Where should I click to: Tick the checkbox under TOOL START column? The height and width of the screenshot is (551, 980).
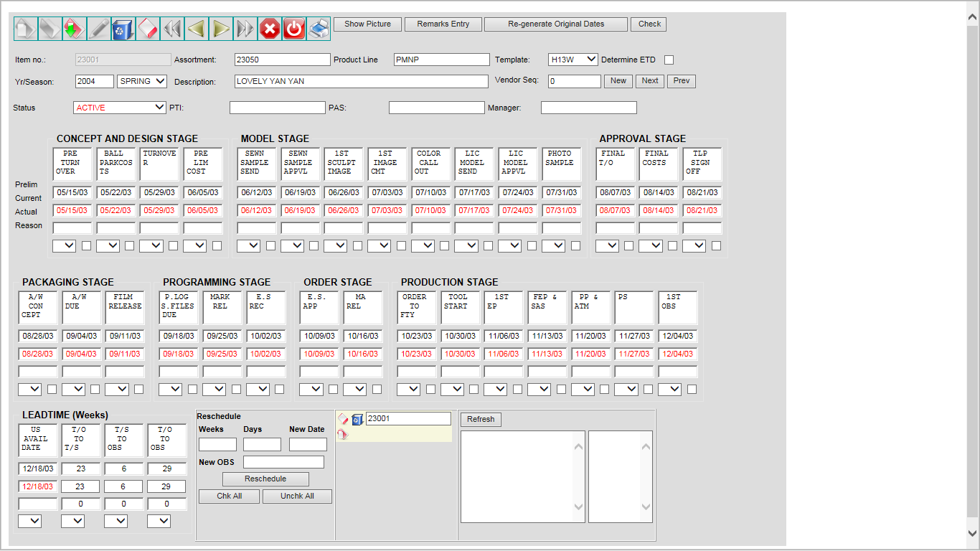[x=474, y=389]
